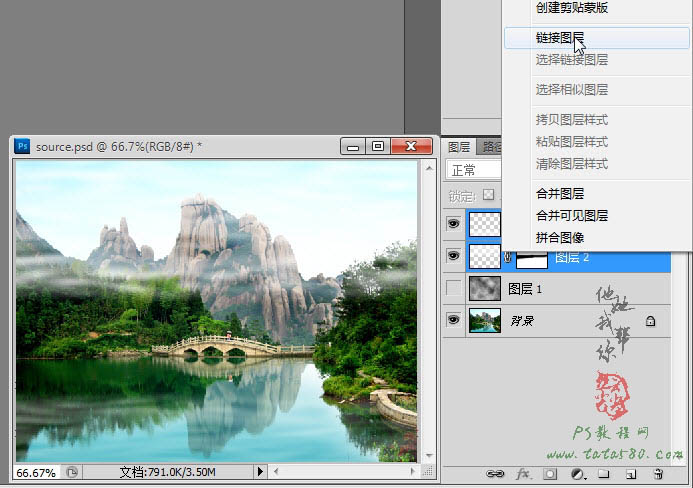Click the lock icon on the 背景 layer
Image resolution: width=693 pixels, height=488 pixels.
point(650,321)
